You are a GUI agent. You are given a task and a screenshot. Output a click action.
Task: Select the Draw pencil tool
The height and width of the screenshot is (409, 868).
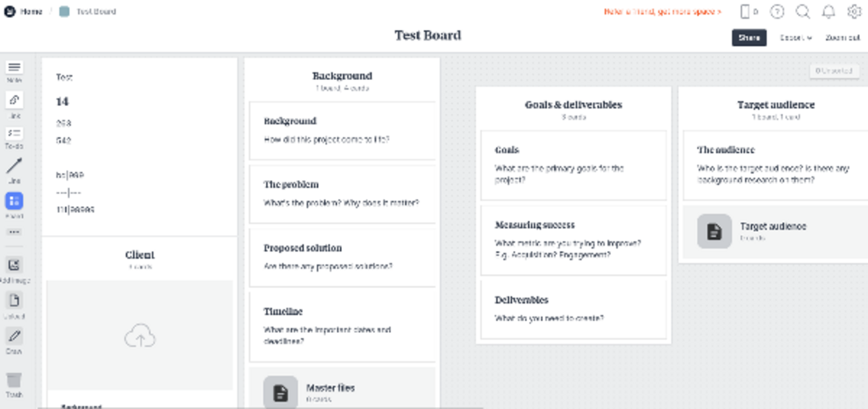pyautogui.click(x=14, y=336)
